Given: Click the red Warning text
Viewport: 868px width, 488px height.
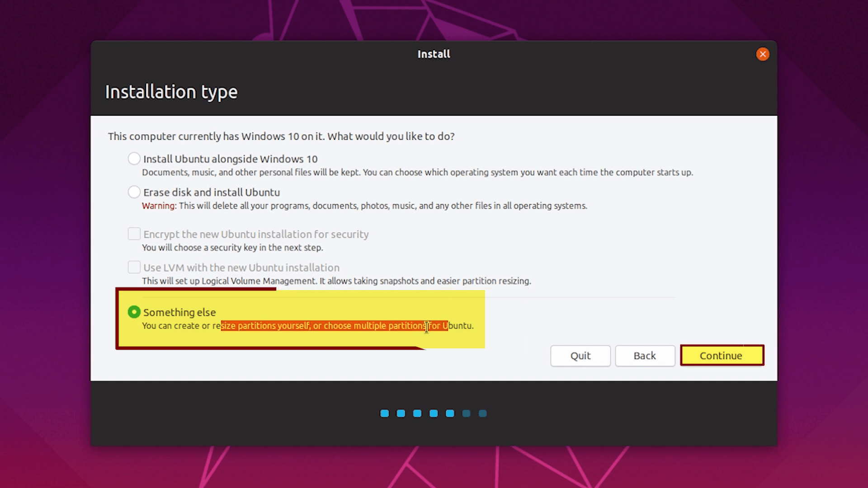Looking at the screenshot, I should click(x=159, y=206).
